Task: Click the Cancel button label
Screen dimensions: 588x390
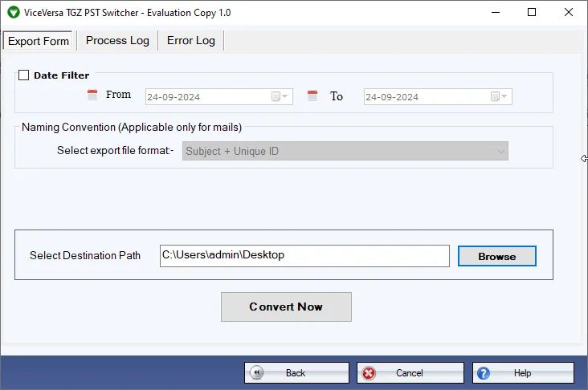Action: click(410, 373)
